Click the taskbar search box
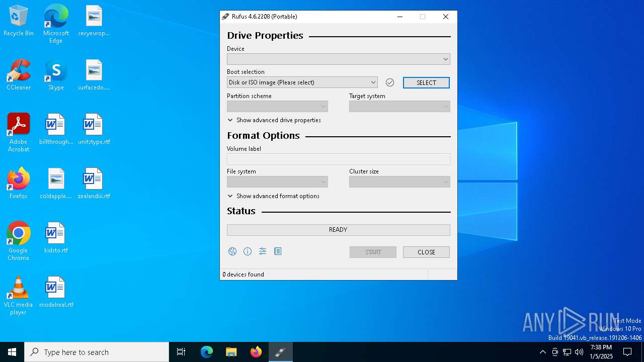This screenshot has width=644, height=362. (x=97, y=352)
